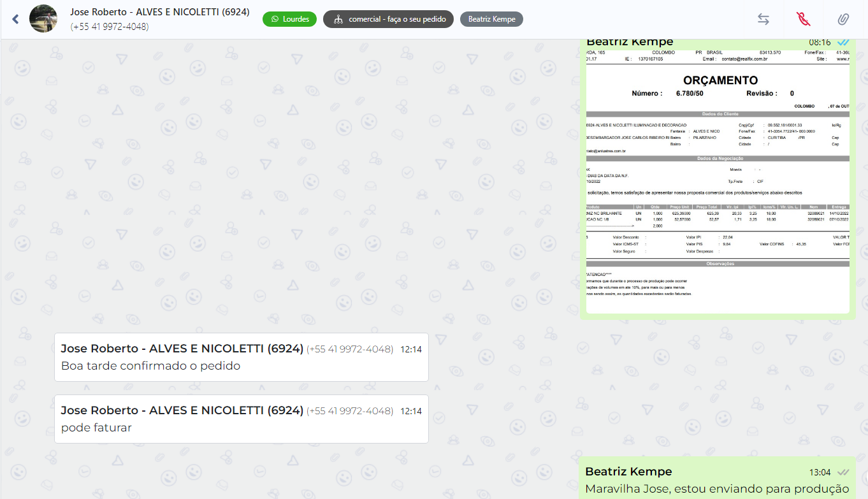The image size is (868, 499).
Task: Select "Boa tarde confirmado o pedido" message
Action: tap(150, 366)
